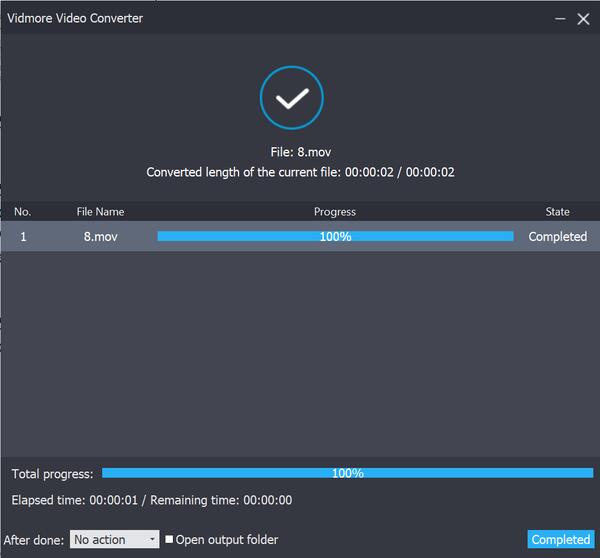This screenshot has height=558, width=600.
Task: Click the Vidmore Video Converter title text
Action: click(75, 18)
